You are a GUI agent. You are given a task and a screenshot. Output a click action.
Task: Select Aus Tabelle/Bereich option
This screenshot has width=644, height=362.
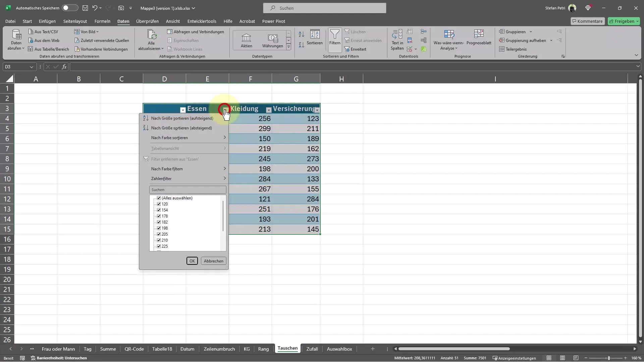(x=49, y=49)
